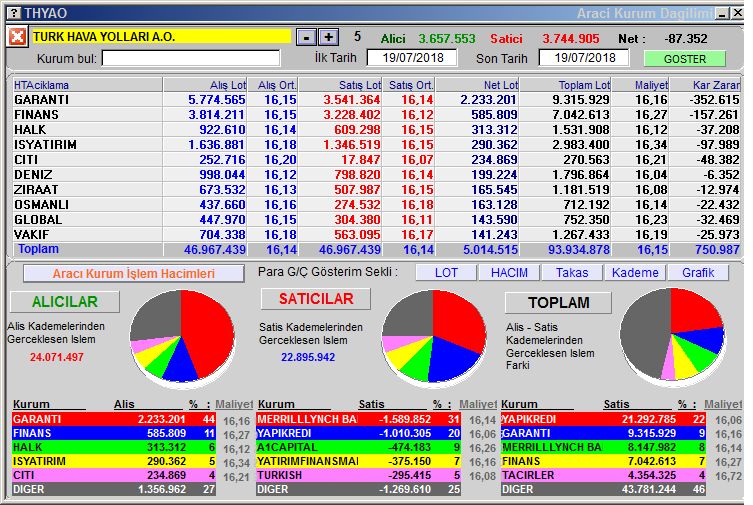Screen dimensions: 753x505
Task: Select OSMANLI row in main table
Action: (x=377, y=204)
